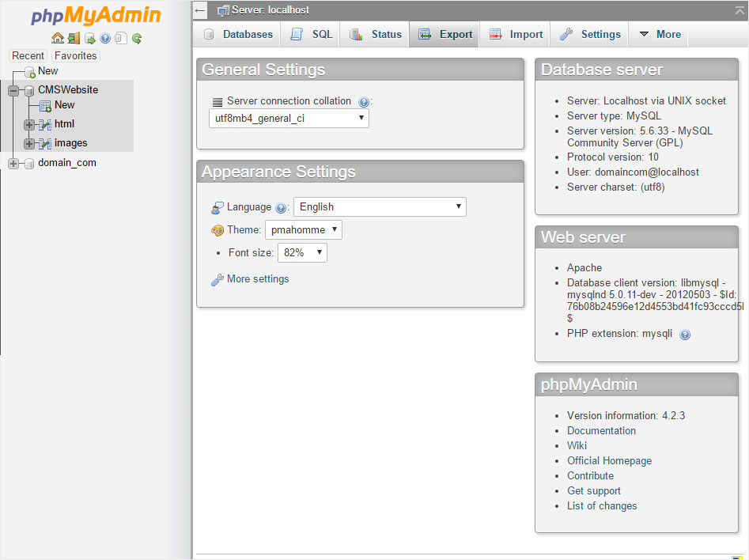This screenshot has width=749, height=560.
Task: Open the Status tab
Action: [x=376, y=34]
